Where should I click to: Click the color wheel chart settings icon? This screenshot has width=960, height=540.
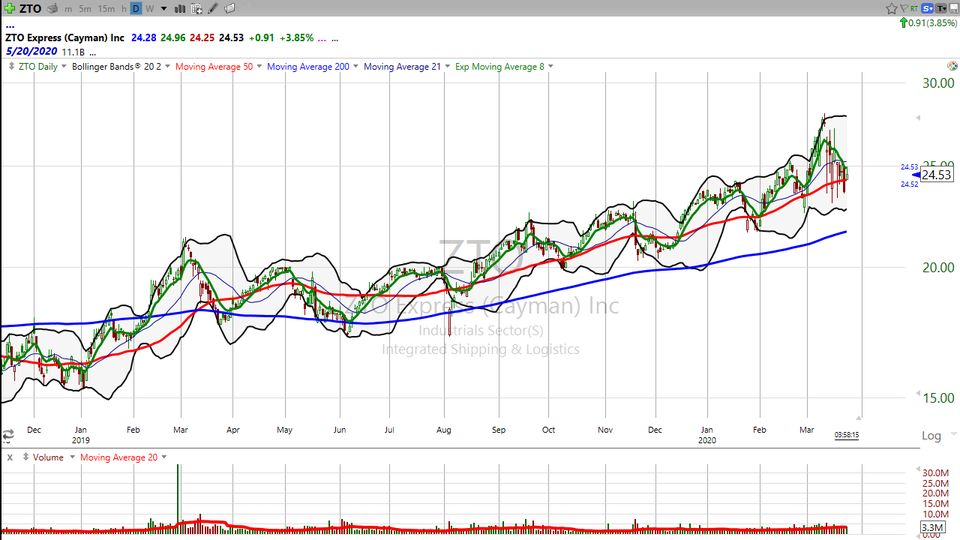(952, 66)
